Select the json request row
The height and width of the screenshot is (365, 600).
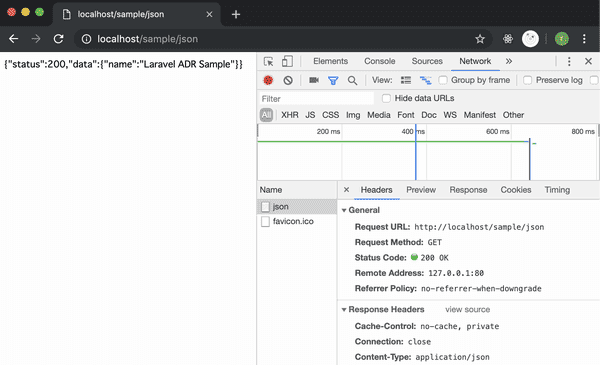[x=297, y=207]
